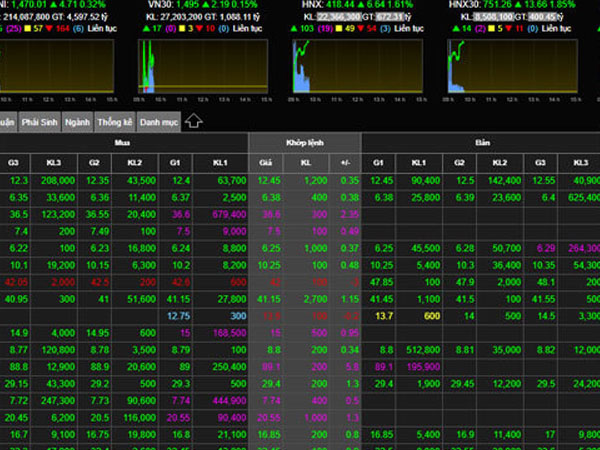Click buy volume 679,400 in magenta
600x450 pixels.
click(x=229, y=214)
